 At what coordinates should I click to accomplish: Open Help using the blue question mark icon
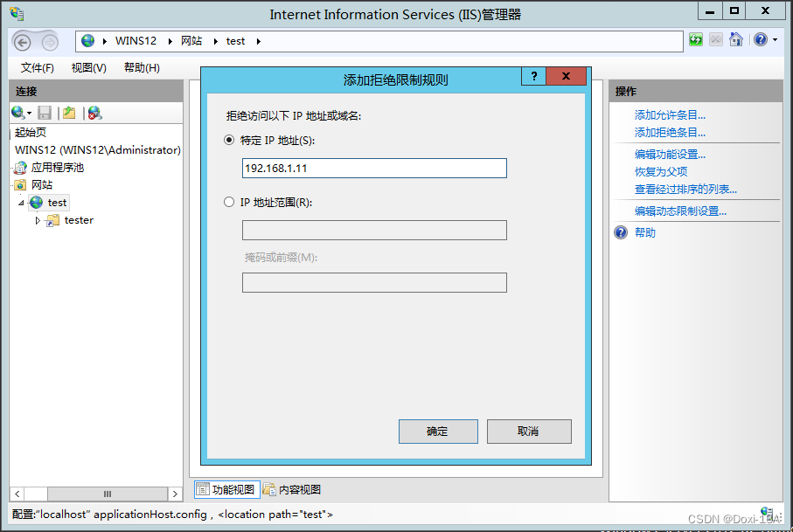pyautogui.click(x=761, y=39)
